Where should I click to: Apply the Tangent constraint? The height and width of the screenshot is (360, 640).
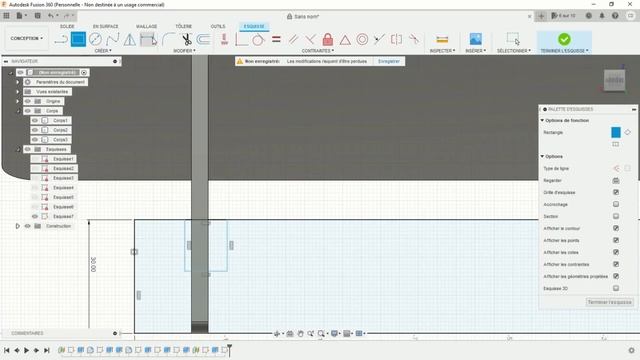click(x=258, y=40)
